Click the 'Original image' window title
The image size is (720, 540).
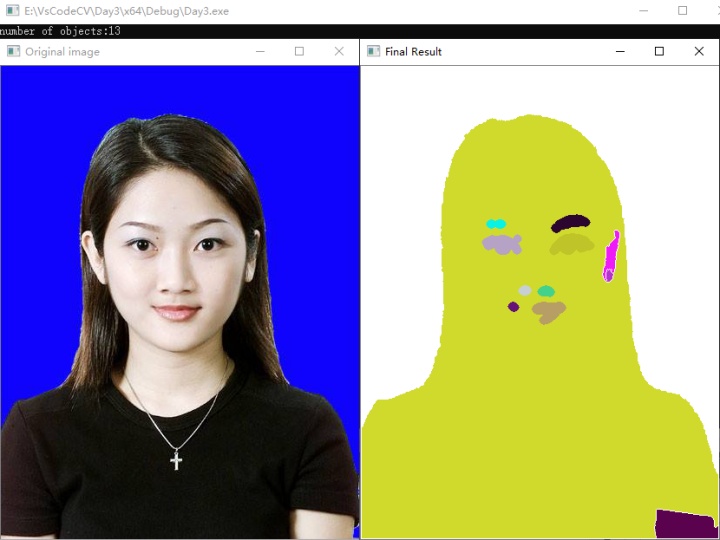coord(62,51)
